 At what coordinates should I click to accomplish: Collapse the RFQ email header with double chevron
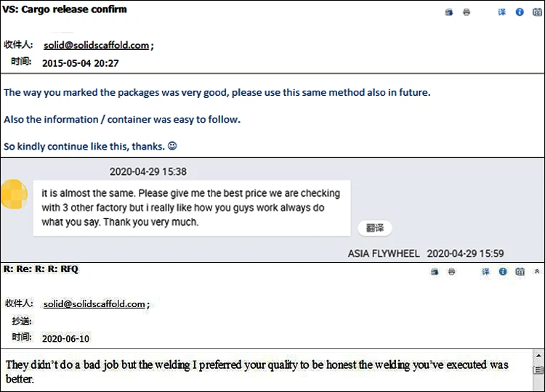coord(537,271)
